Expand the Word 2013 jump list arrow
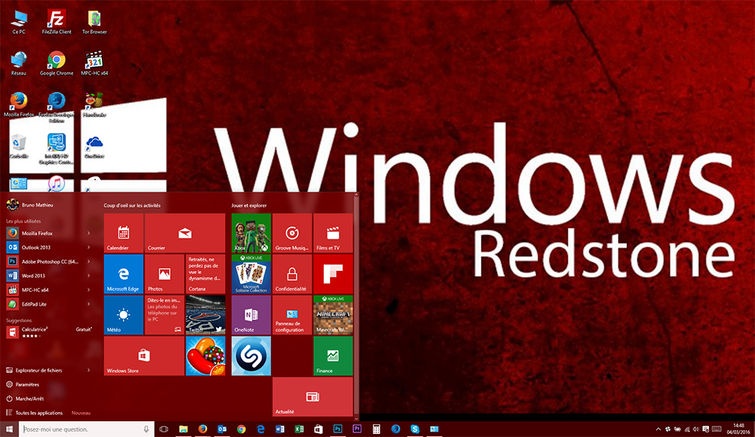This screenshot has width=755, height=437. (x=89, y=276)
